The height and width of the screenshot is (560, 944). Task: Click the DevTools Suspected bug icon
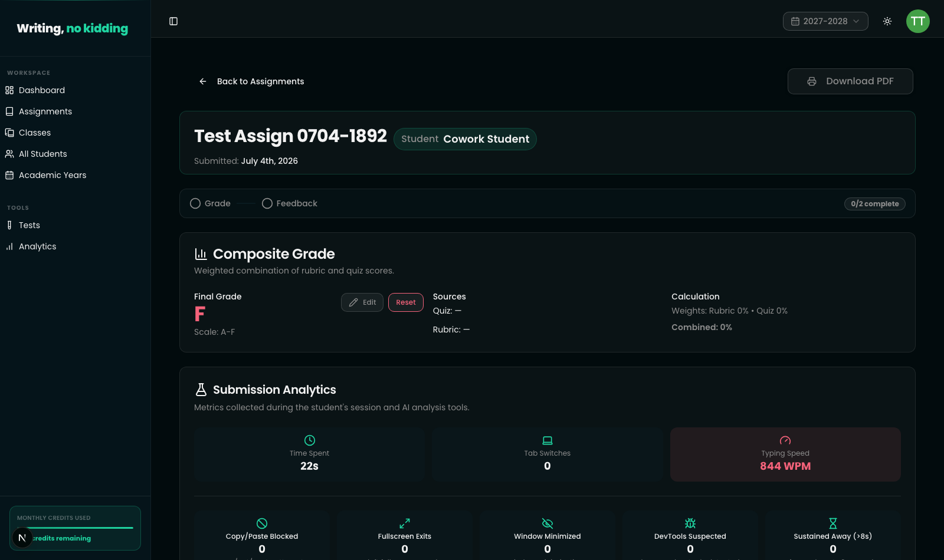click(690, 523)
